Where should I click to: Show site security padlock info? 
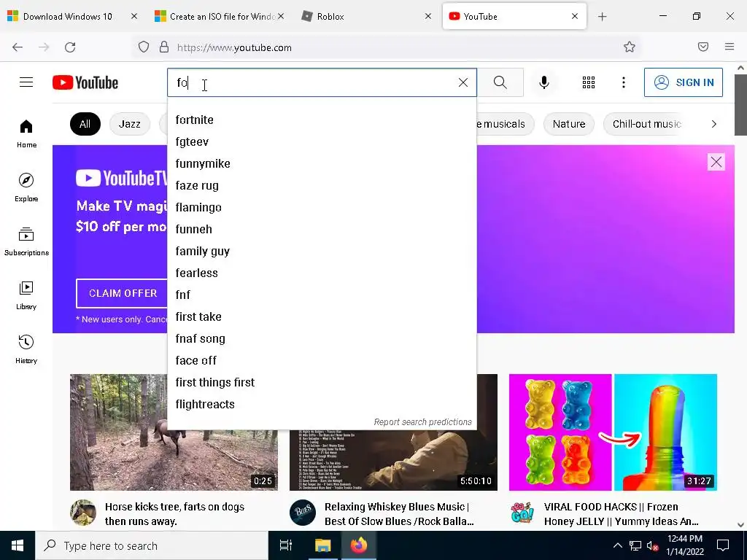[x=164, y=47]
